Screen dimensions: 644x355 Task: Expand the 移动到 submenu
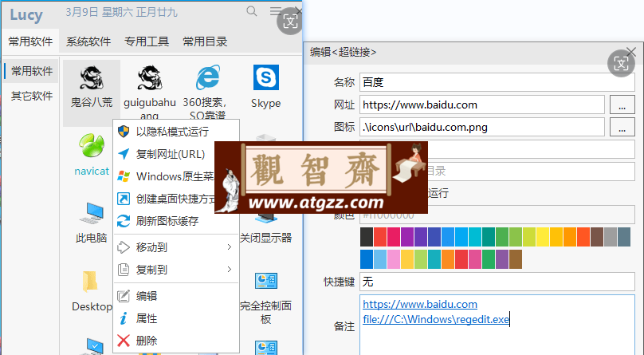[x=176, y=247]
